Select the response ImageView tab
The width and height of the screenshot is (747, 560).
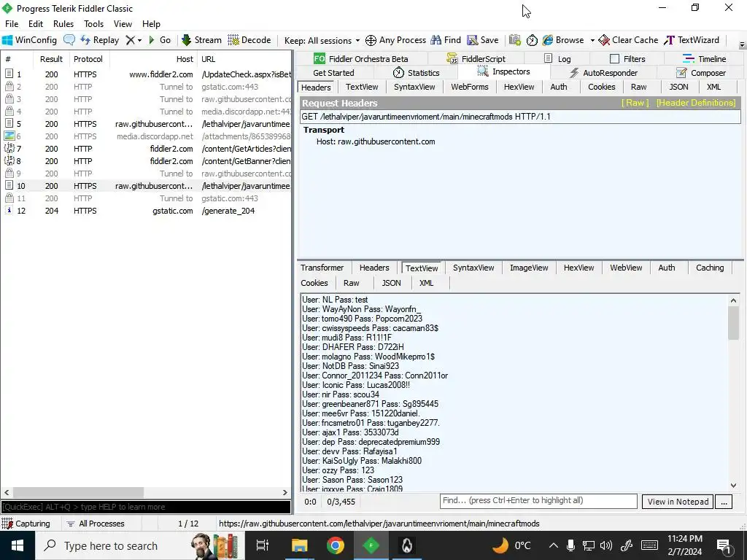click(529, 268)
